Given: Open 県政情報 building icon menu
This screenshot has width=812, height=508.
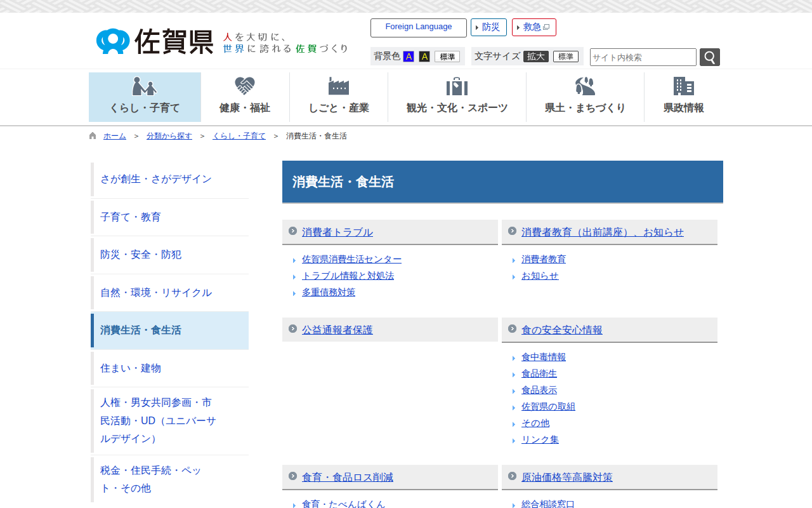Looking at the screenshot, I should [x=683, y=97].
